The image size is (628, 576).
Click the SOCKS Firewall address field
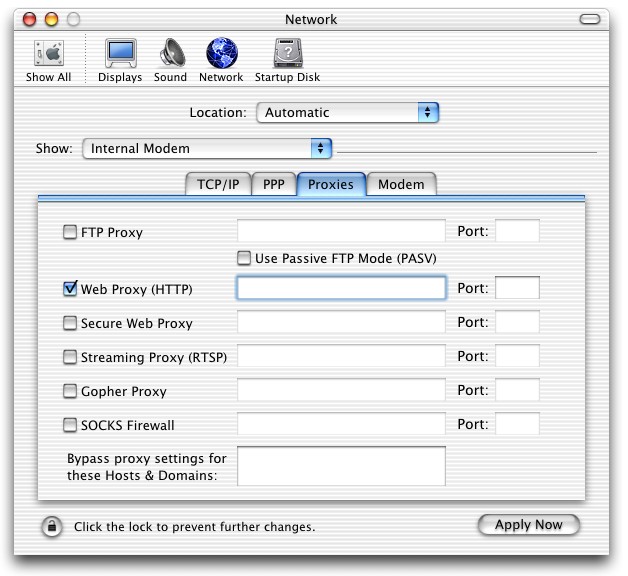[x=341, y=424]
